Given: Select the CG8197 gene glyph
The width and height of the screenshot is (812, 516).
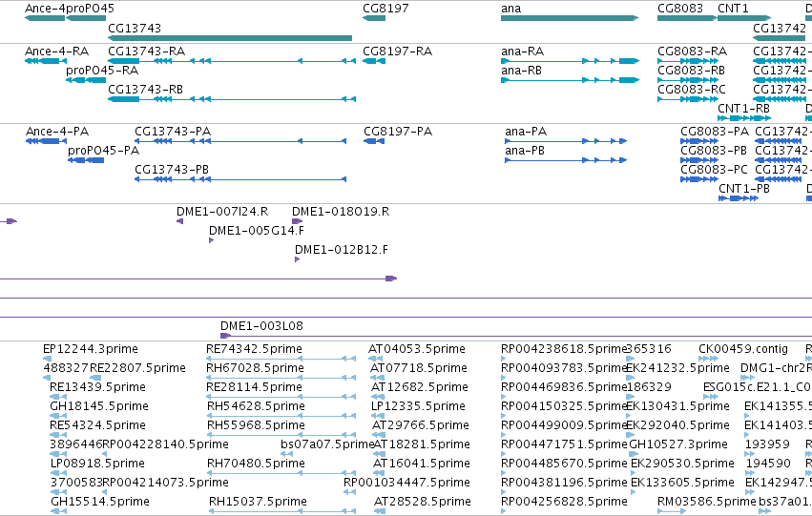Looking at the screenshot, I should click(374, 18).
